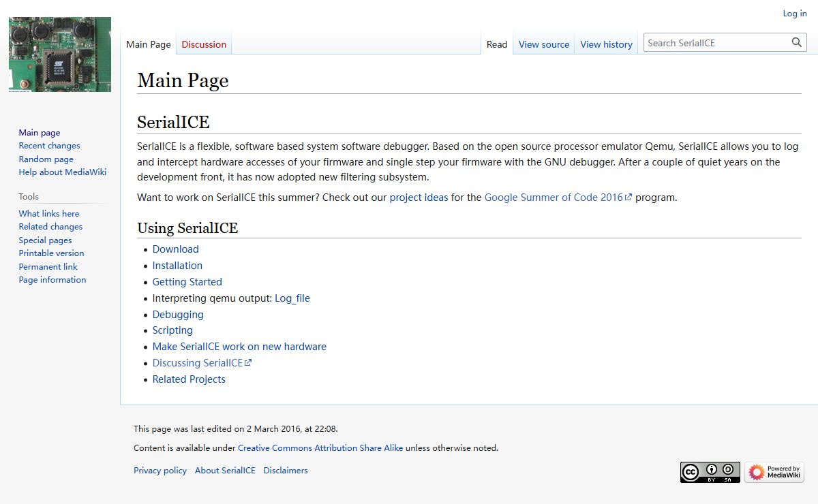The image size is (818, 504).
Task: Follow the project ideas link
Action: point(419,198)
